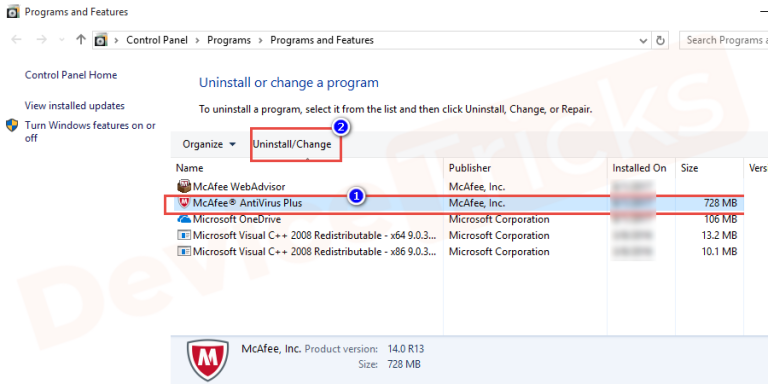
Task: Click the Windows features shield icon
Action: [x=12, y=125]
